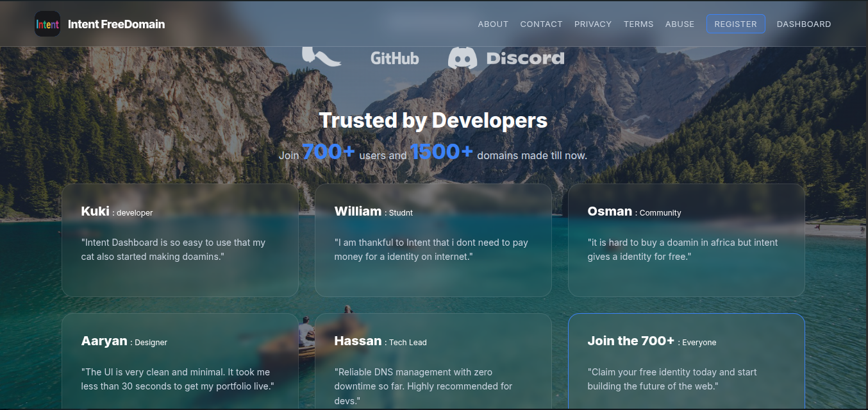Click the REGISTER button
This screenshot has height=410, width=868.
click(735, 24)
